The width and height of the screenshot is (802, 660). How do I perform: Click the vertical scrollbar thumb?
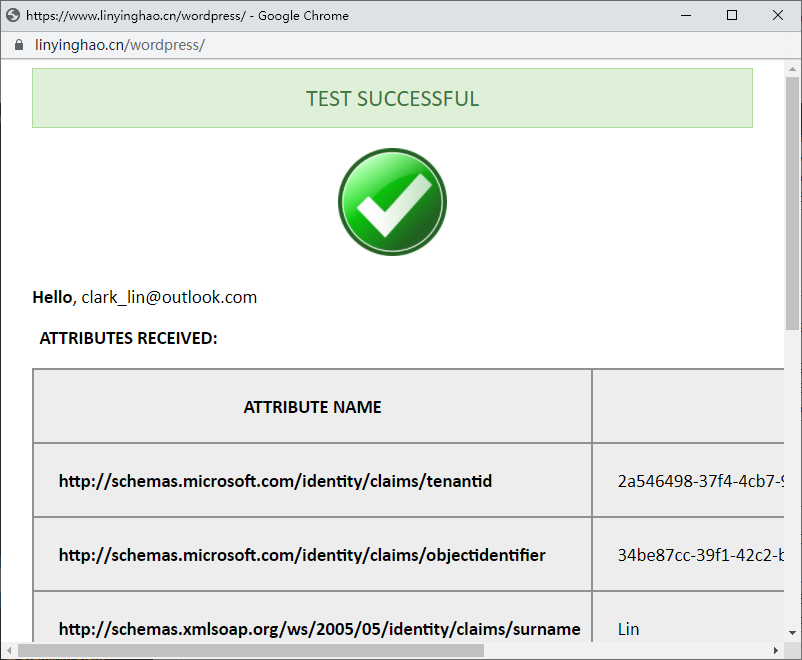(x=792, y=200)
